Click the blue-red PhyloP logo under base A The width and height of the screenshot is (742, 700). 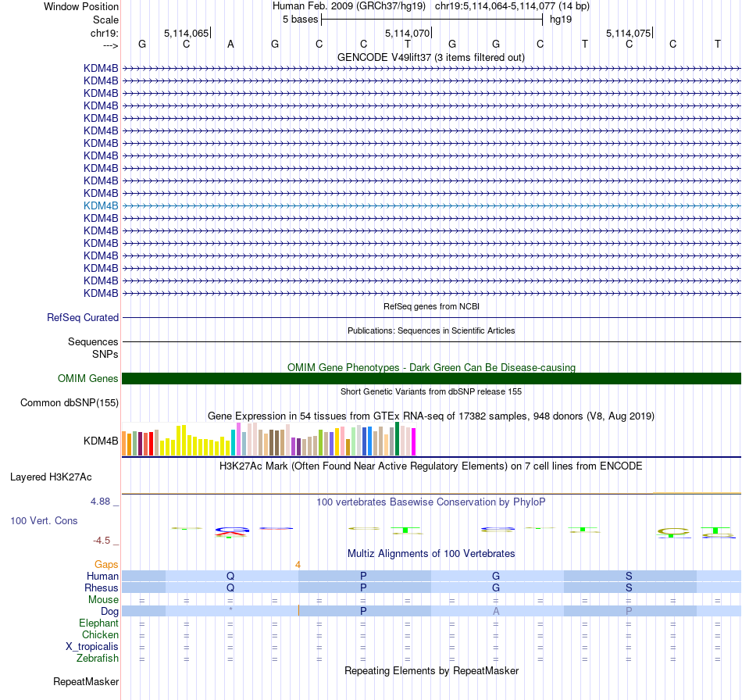click(231, 531)
